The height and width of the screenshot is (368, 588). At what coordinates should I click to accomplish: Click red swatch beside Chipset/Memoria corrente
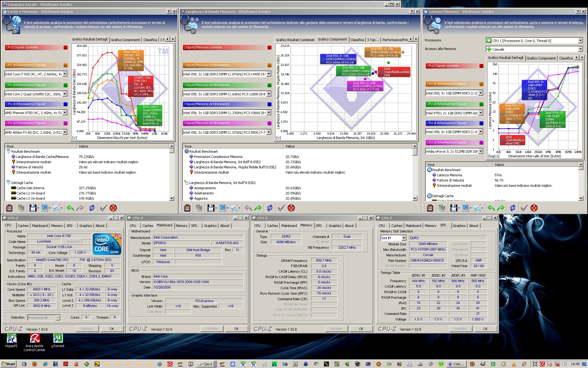pyautogui.click(x=269, y=48)
